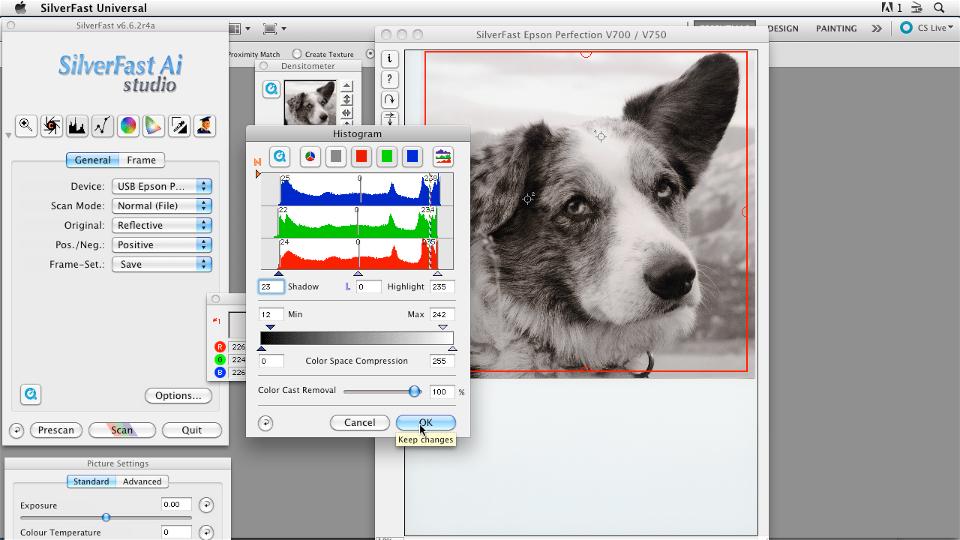Click the rotate arrow button in preview window
Image resolution: width=960 pixels, height=540 pixels.
tap(389, 99)
